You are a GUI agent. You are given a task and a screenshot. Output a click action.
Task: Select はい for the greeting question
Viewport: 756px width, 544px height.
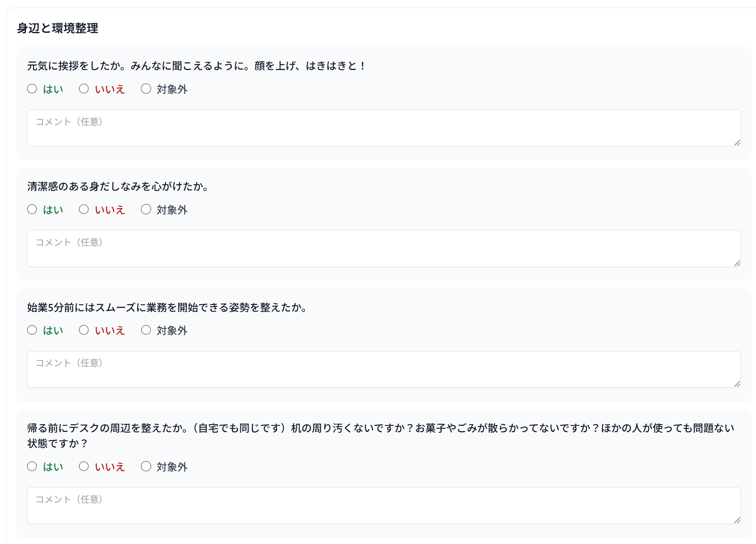(32, 89)
